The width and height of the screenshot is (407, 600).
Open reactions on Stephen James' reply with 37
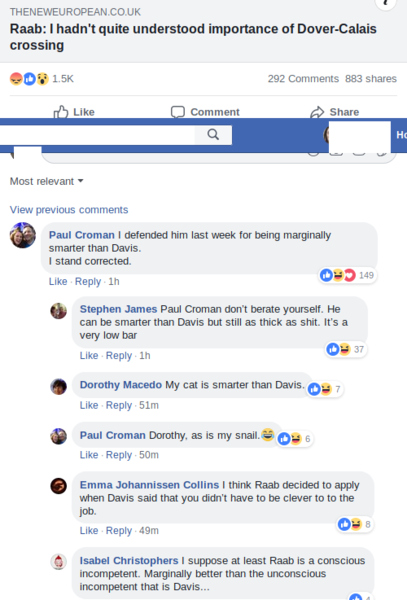(345, 349)
